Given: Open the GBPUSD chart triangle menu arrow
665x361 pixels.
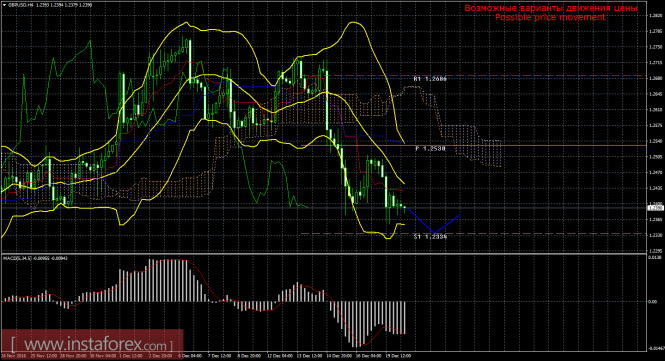Looking at the screenshot, I should point(4,5).
